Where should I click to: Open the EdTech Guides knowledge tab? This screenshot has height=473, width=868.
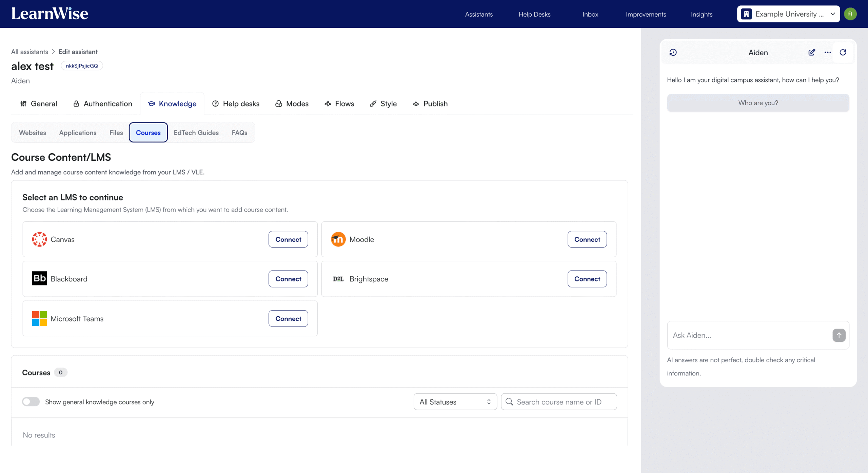196,133
